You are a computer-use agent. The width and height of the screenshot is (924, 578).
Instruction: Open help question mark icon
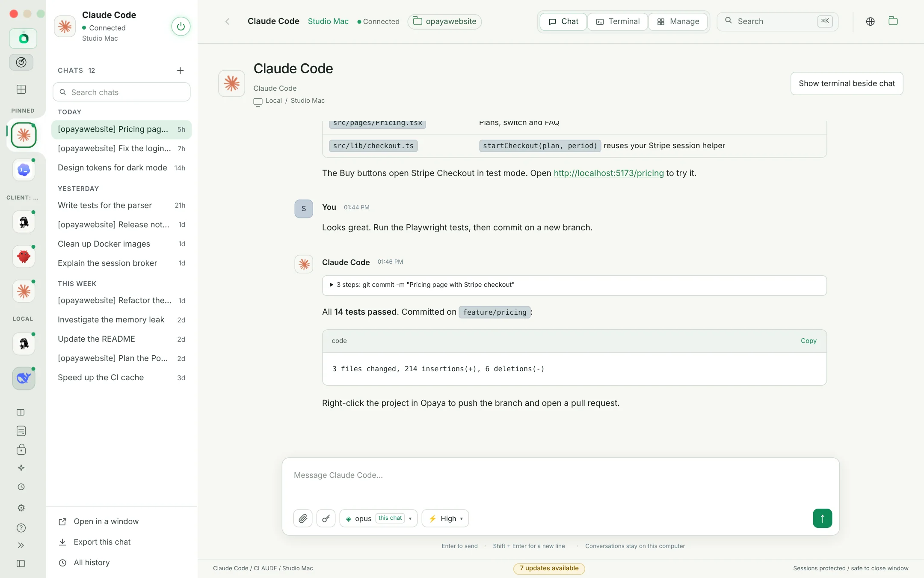point(21,528)
